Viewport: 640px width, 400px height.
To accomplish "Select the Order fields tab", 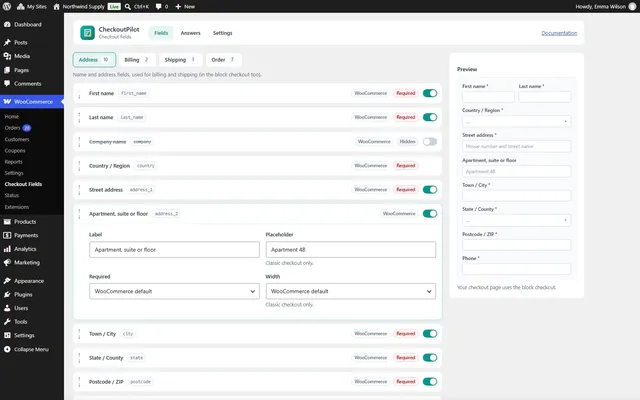I will 223,60.
